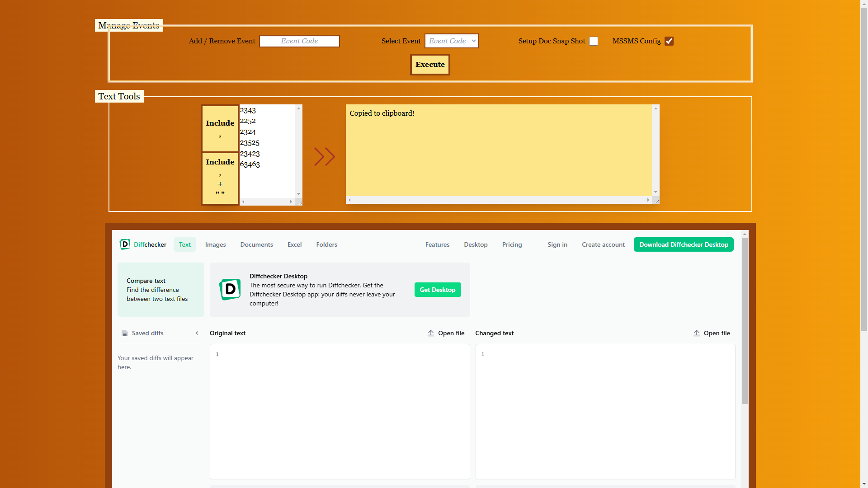Click the Diffchecker logo icon
868x488 pixels.
coord(125,244)
